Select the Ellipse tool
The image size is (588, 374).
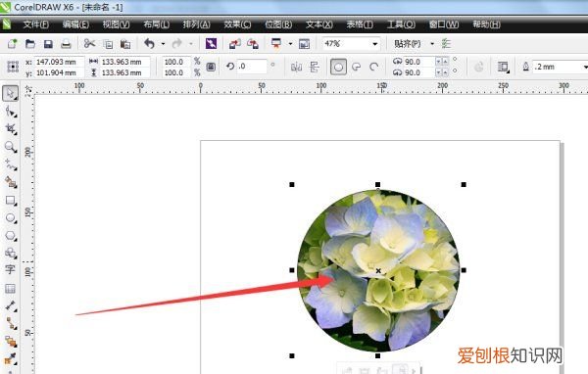point(10,218)
